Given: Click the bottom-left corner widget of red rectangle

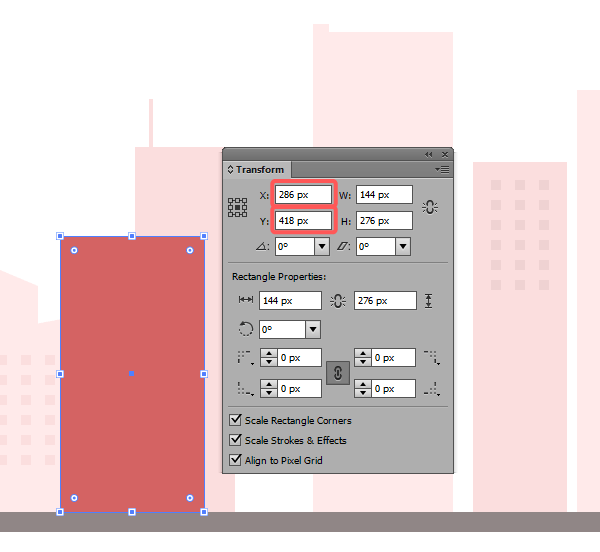Looking at the screenshot, I should 74,498.
